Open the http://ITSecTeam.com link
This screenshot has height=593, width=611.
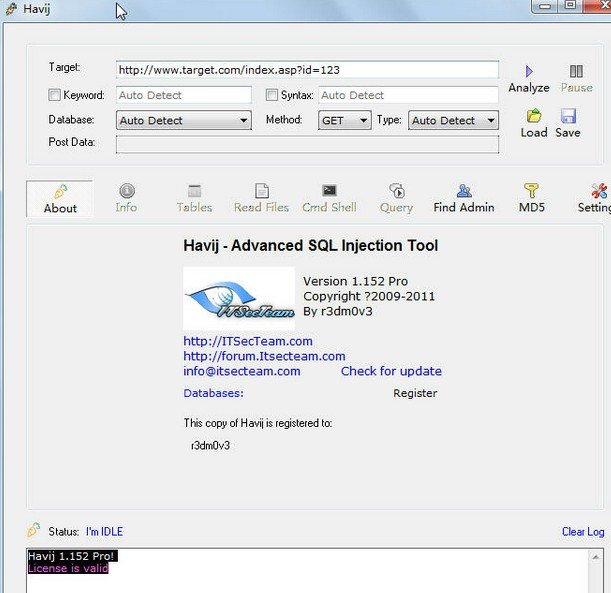tap(248, 341)
